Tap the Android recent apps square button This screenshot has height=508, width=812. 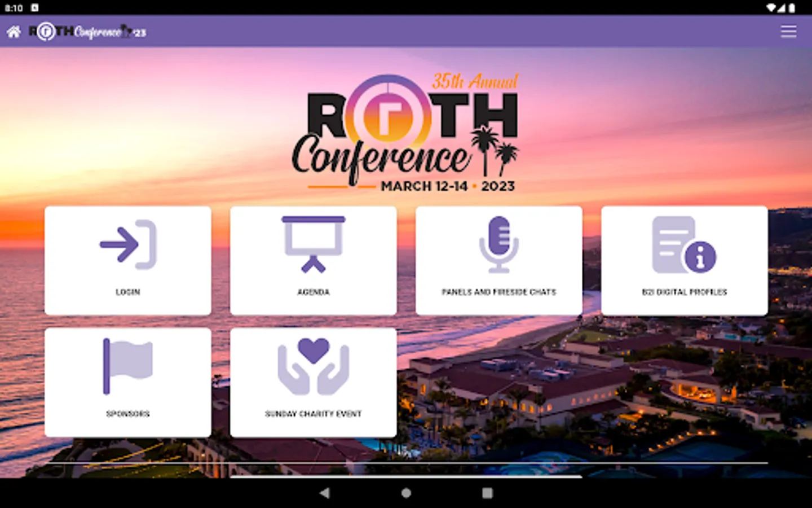[488, 493]
